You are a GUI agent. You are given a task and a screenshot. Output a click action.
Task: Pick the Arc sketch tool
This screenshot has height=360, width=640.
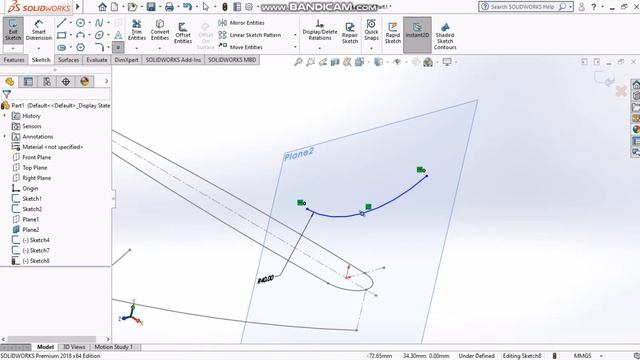81,35
